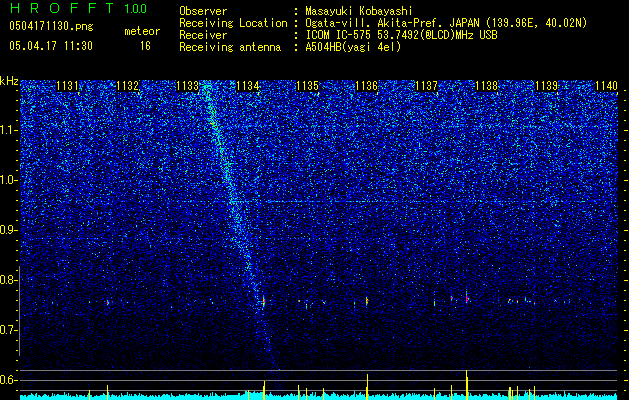Screen dimensions: 629x400
Task: Click the bright red echo under 1134
Action: click(x=264, y=301)
